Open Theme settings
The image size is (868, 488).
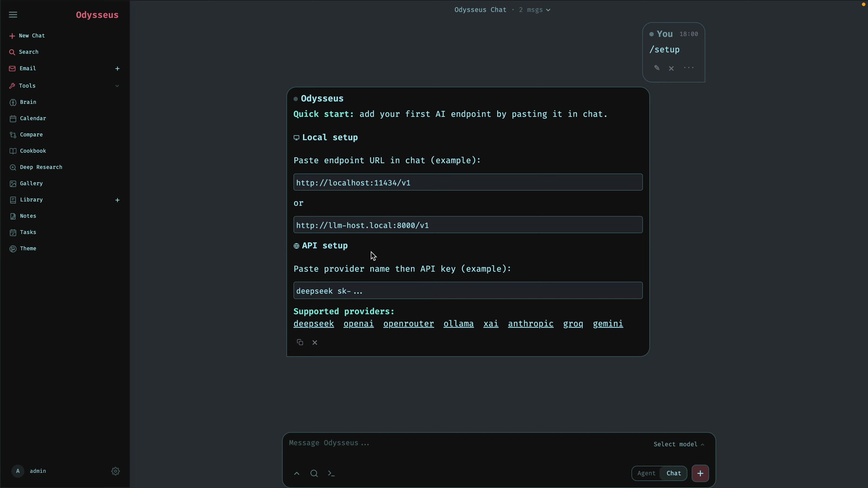click(x=23, y=249)
